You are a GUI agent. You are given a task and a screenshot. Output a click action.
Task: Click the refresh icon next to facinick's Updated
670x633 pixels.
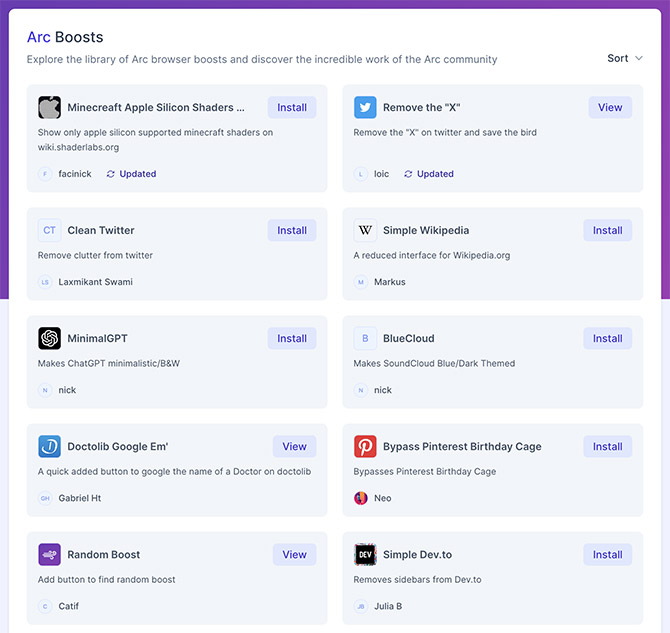click(111, 174)
